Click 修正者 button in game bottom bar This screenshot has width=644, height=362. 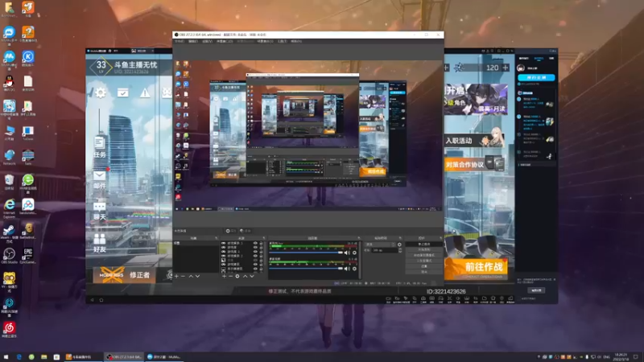pos(124,274)
